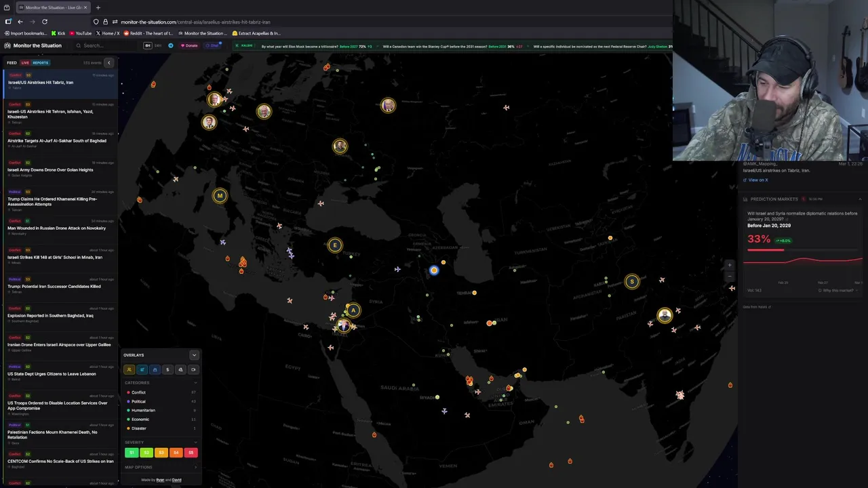Collapse the feed sidebar with arrow button
The image size is (868, 488).
(108, 62)
